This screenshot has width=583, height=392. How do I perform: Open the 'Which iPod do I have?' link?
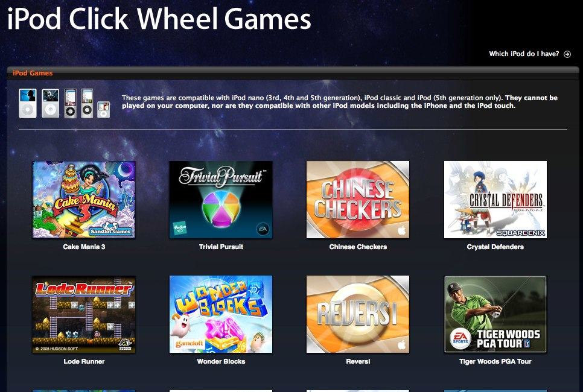click(524, 54)
